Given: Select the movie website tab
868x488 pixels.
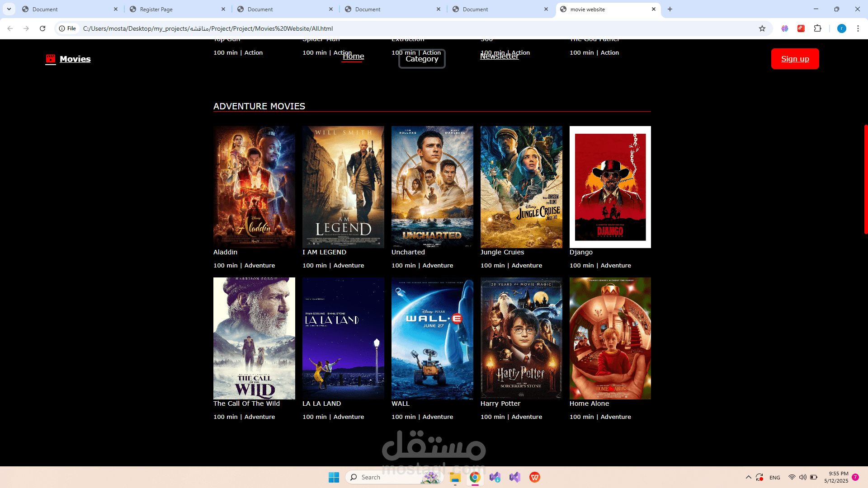Looking at the screenshot, I should [x=608, y=9].
